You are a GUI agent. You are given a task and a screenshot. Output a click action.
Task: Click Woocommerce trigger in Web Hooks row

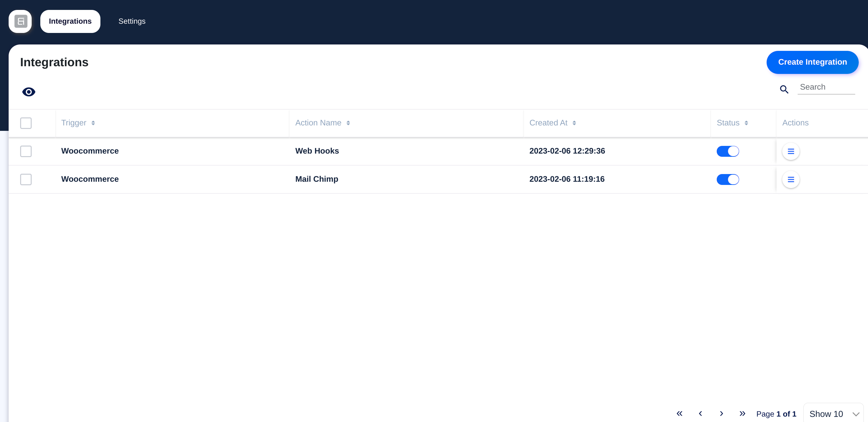pyautogui.click(x=90, y=151)
